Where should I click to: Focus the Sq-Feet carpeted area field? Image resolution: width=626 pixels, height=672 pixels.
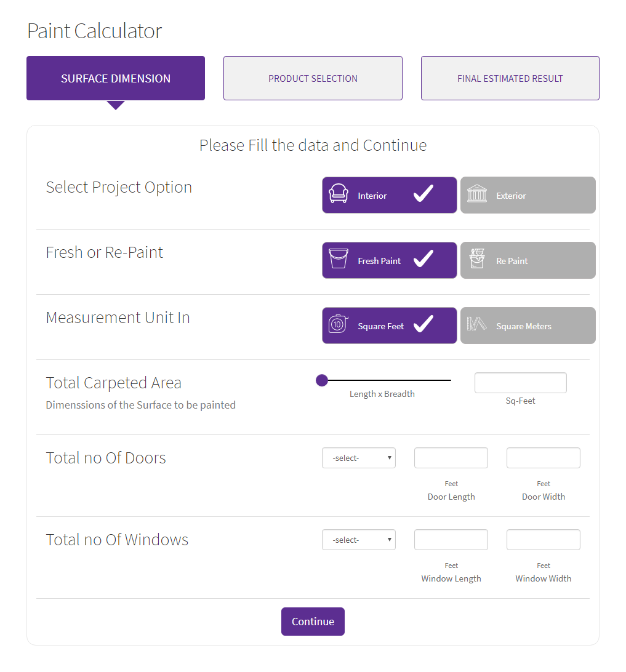(520, 383)
